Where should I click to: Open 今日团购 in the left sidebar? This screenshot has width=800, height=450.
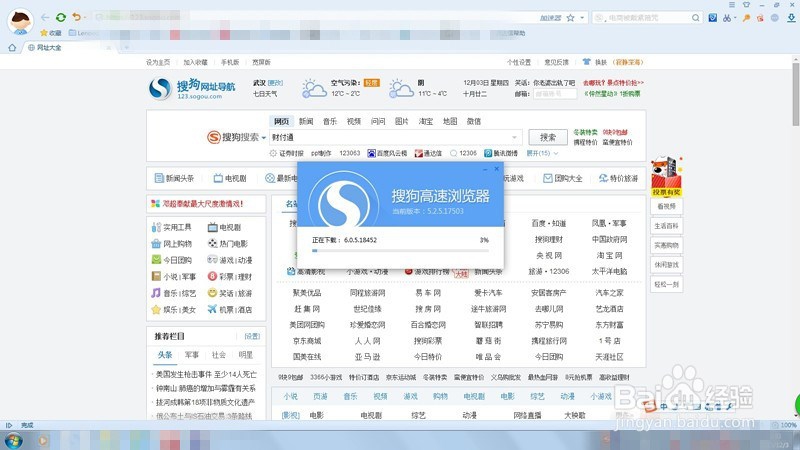click(171, 260)
